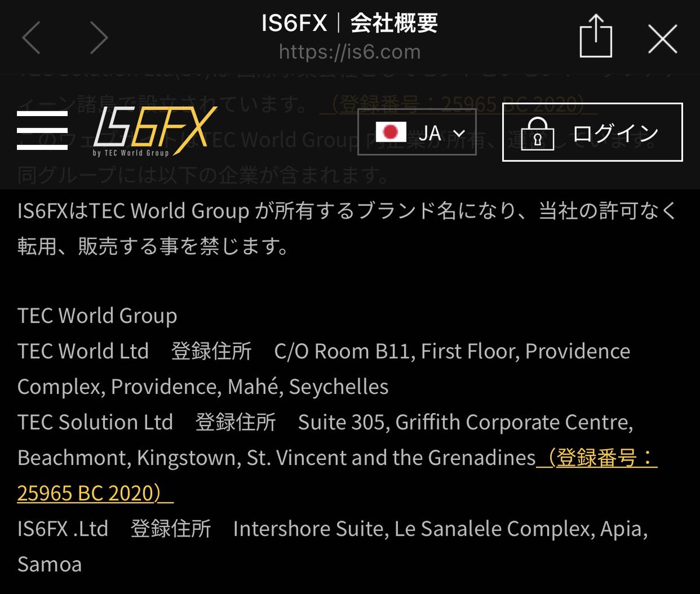This screenshot has width=700, height=594.
Task: Tap the padlock icon in login button
Action: [x=537, y=134]
